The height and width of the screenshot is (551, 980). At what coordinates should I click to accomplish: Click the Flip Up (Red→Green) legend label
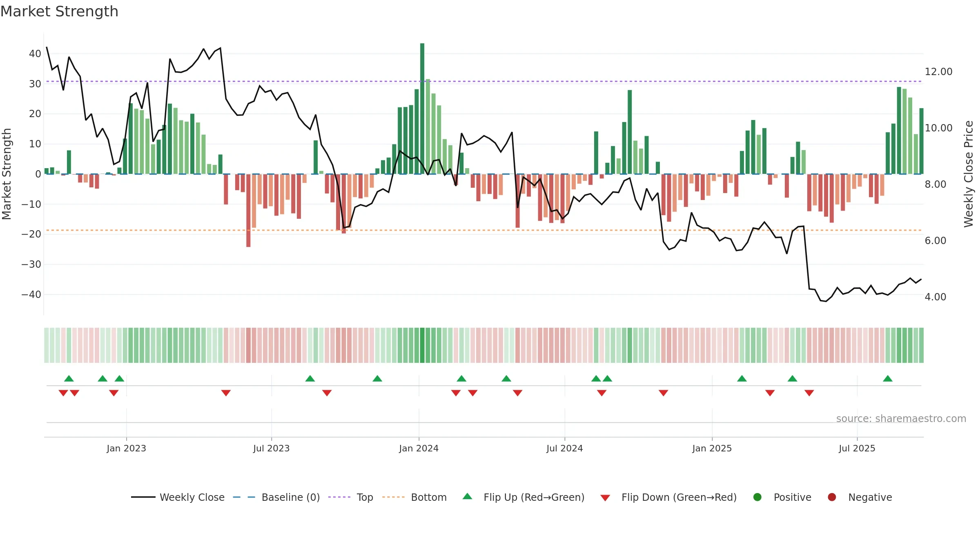tap(534, 497)
